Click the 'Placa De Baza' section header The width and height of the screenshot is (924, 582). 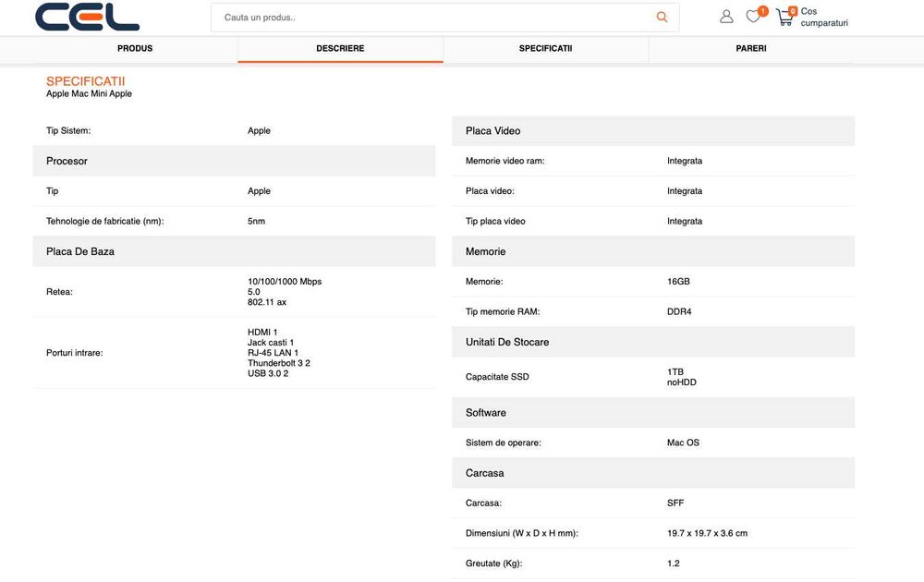(234, 251)
